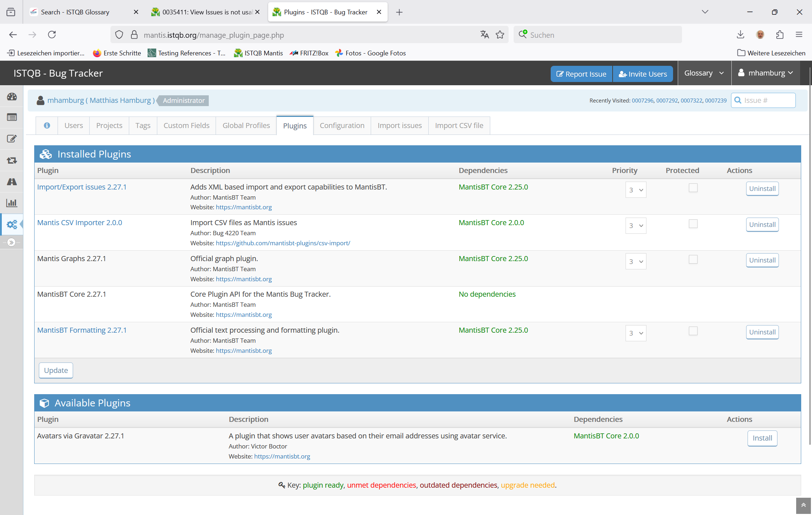Open Change Log retweet icon in sidebar
This screenshot has width=812, height=515.
click(12, 160)
